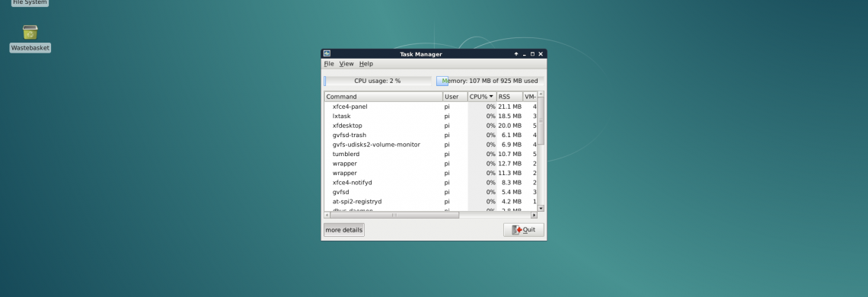Select the at-spi2-registryd process row
Screen dimensions: 868x297
pos(431,202)
